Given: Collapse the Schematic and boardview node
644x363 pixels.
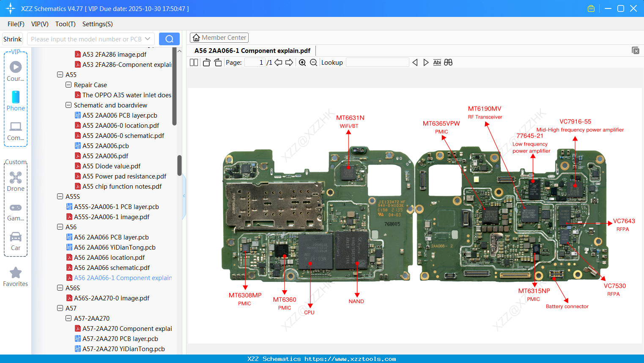Looking at the screenshot, I should (68, 105).
